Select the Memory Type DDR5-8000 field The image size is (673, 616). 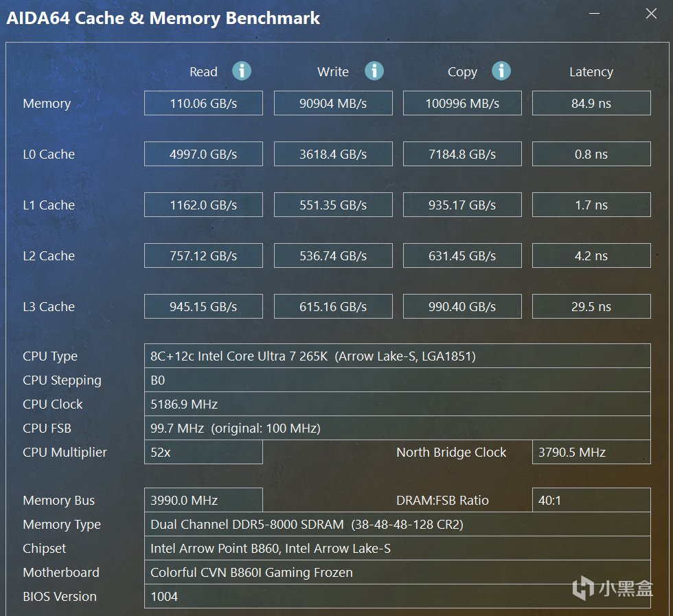(397, 525)
